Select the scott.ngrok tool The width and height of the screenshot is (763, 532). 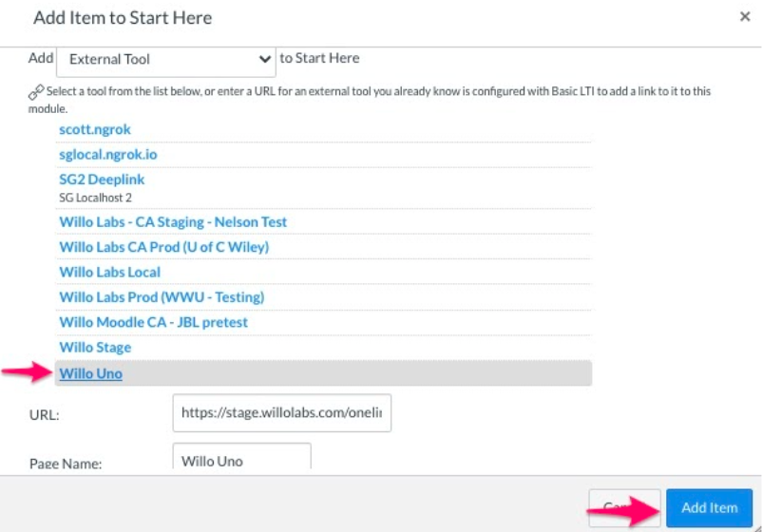pyautogui.click(x=95, y=129)
